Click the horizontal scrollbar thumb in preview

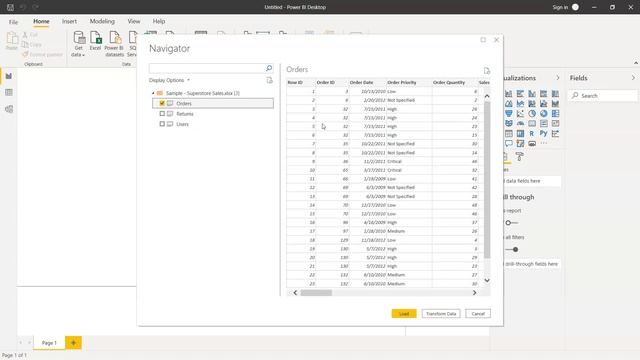point(316,293)
